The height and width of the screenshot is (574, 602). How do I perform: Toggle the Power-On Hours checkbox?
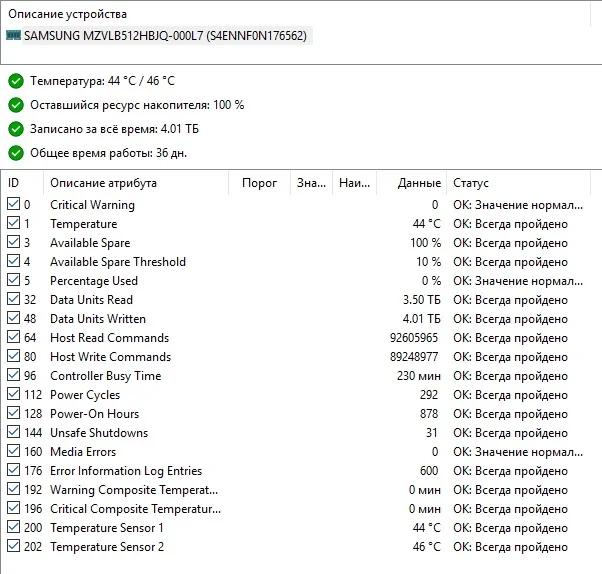click(13, 413)
